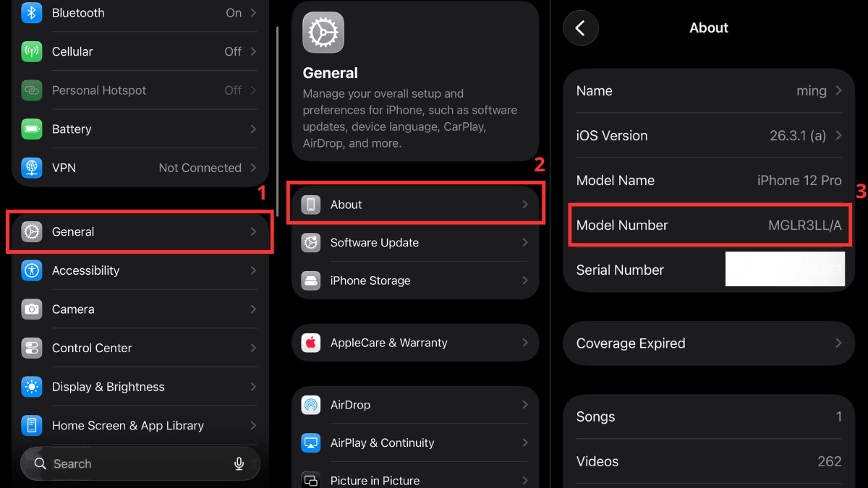Screen dimensions: 868x488
Task: Tap the iPhone Storage icon
Action: 311,281
